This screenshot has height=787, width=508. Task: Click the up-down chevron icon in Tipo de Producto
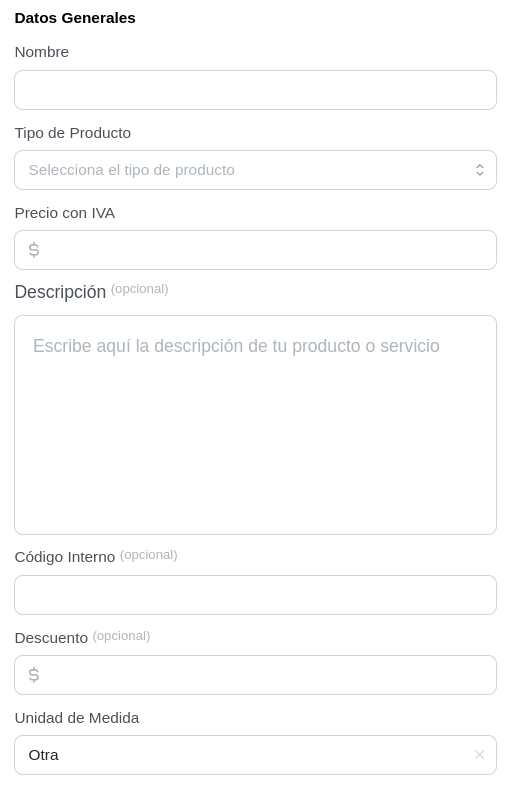479,170
